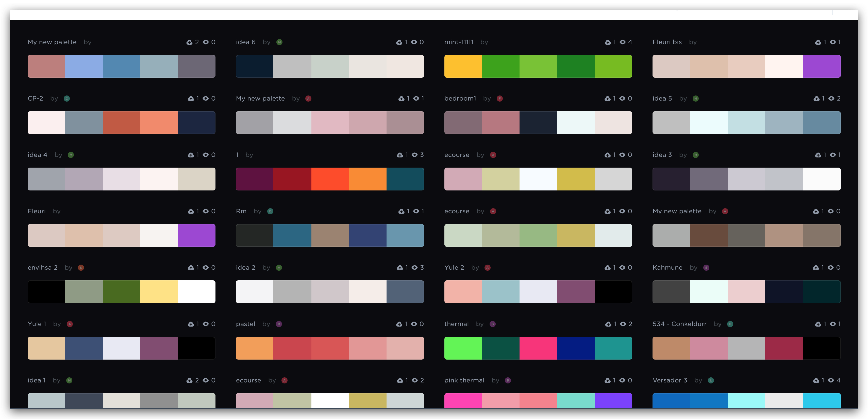Select the purple swatch in Fleuri bis palette
868x419 pixels.
822,67
